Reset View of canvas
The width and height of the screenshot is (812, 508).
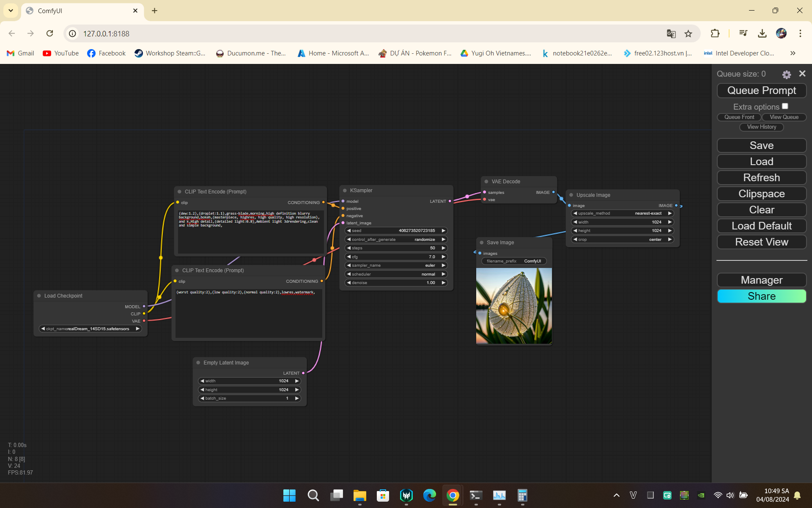761,242
